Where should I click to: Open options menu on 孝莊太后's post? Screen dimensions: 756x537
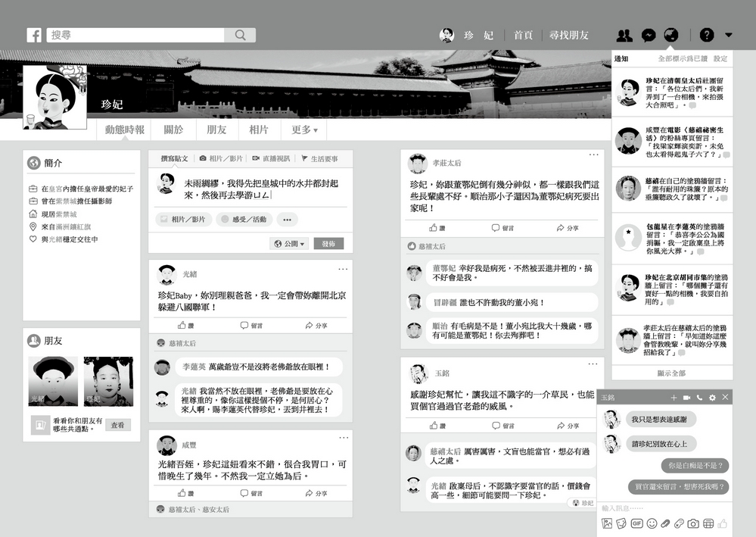[594, 155]
